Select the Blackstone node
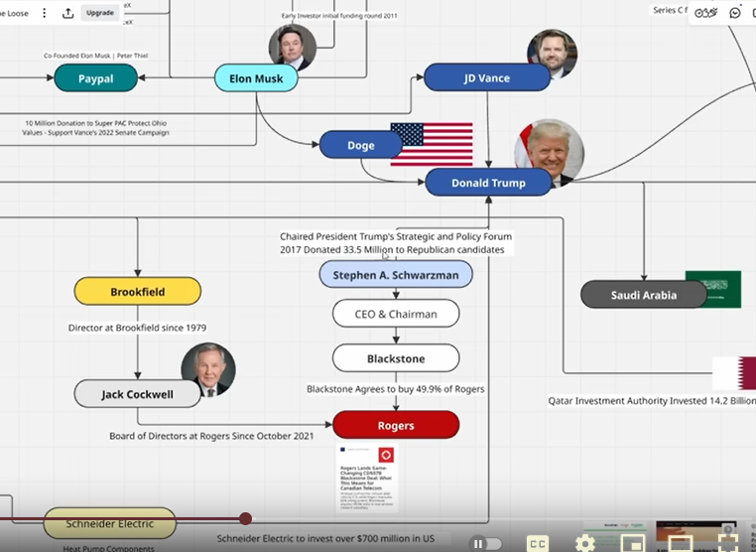The height and width of the screenshot is (552, 756). tap(396, 358)
